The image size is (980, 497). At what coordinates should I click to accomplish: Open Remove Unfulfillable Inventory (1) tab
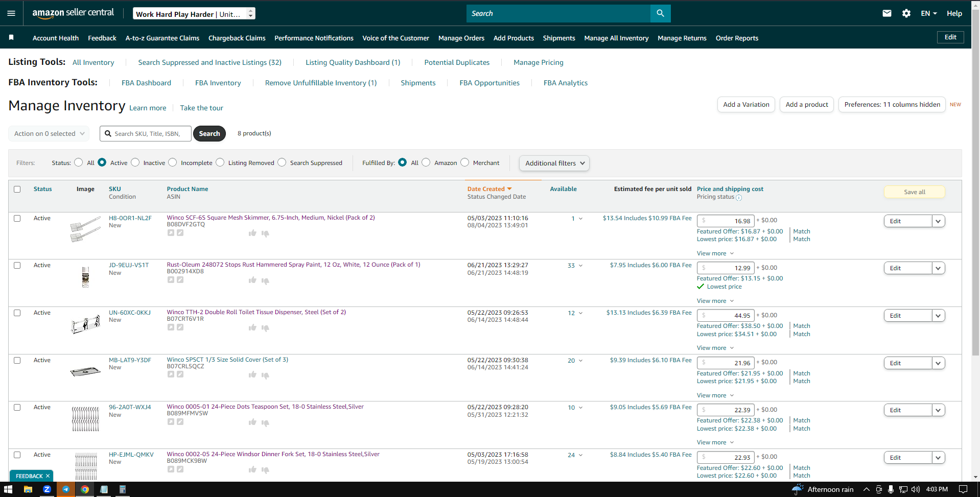[x=321, y=83]
